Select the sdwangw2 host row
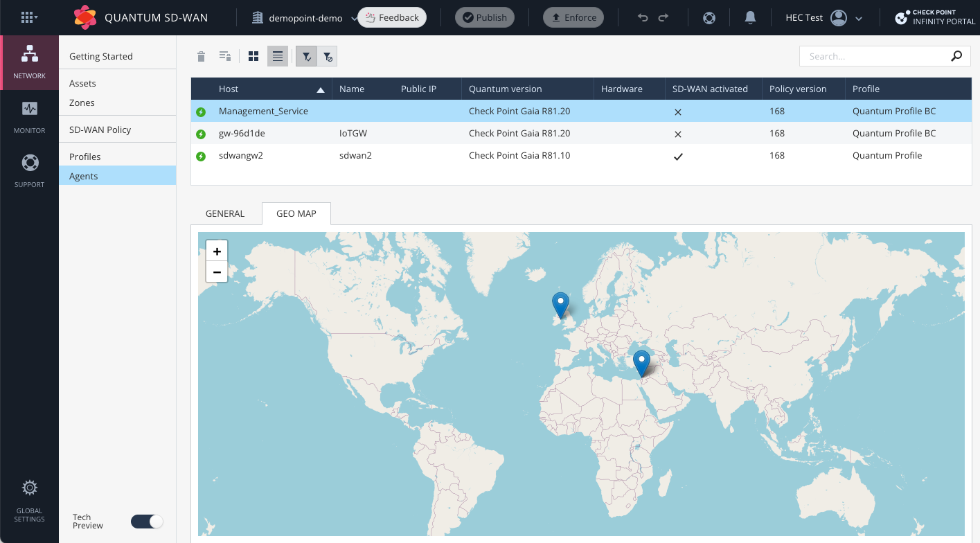The width and height of the screenshot is (980, 543). [582, 155]
